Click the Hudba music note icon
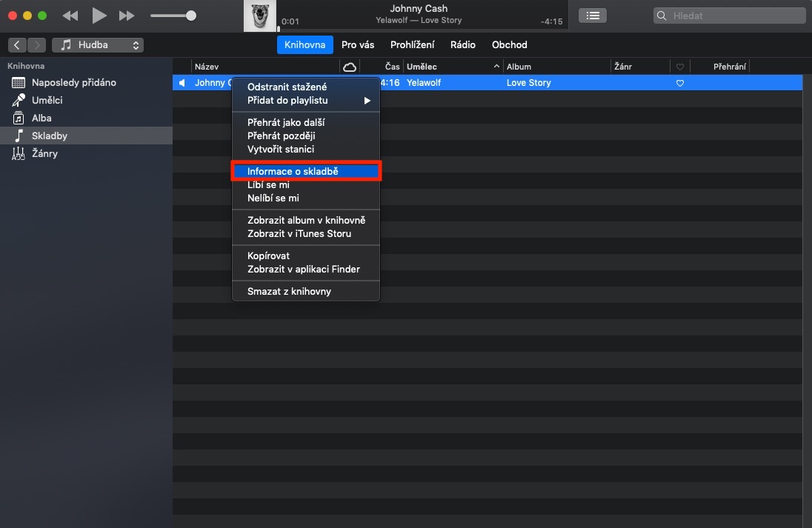Image resolution: width=812 pixels, height=528 pixels. pyautogui.click(x=66, y=45)
